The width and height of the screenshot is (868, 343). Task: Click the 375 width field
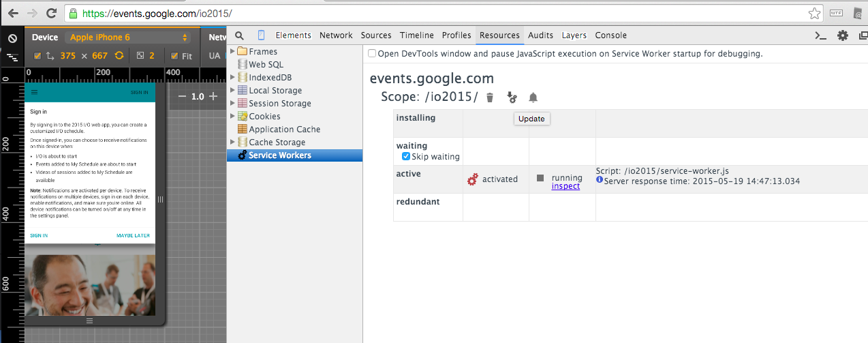pyautogui.click(x=67, y=56)
